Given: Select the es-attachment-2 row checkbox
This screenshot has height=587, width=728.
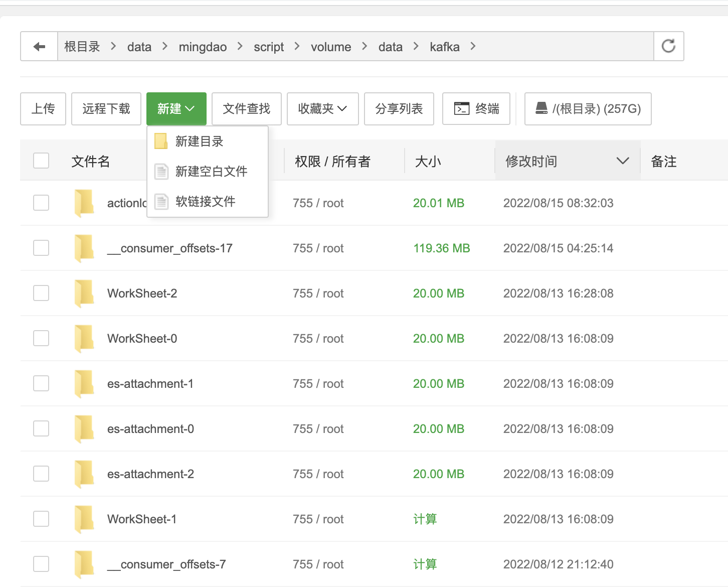Looking at the screenshot, I should point(41,474).
